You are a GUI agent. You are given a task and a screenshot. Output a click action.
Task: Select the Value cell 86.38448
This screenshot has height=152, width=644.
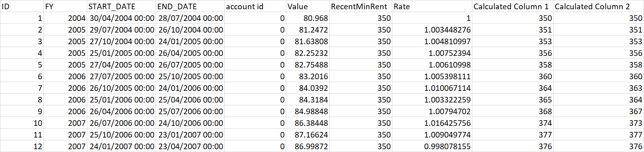(308, 123)
